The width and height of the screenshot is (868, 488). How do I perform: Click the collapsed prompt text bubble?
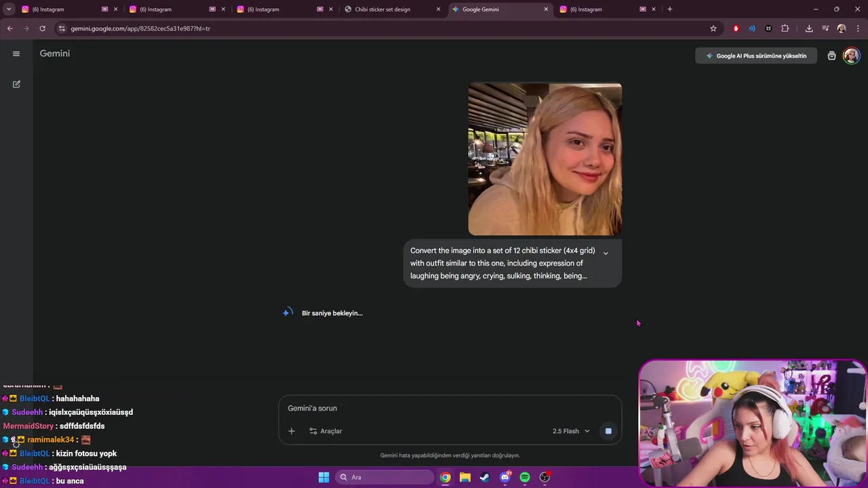point(513,263)
